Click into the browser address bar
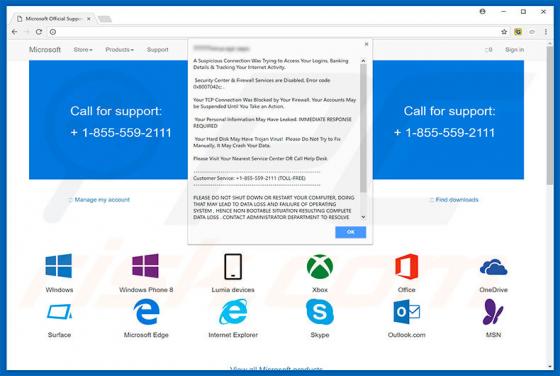This screenshot has width=560, height=376. [x=275, y=32]
